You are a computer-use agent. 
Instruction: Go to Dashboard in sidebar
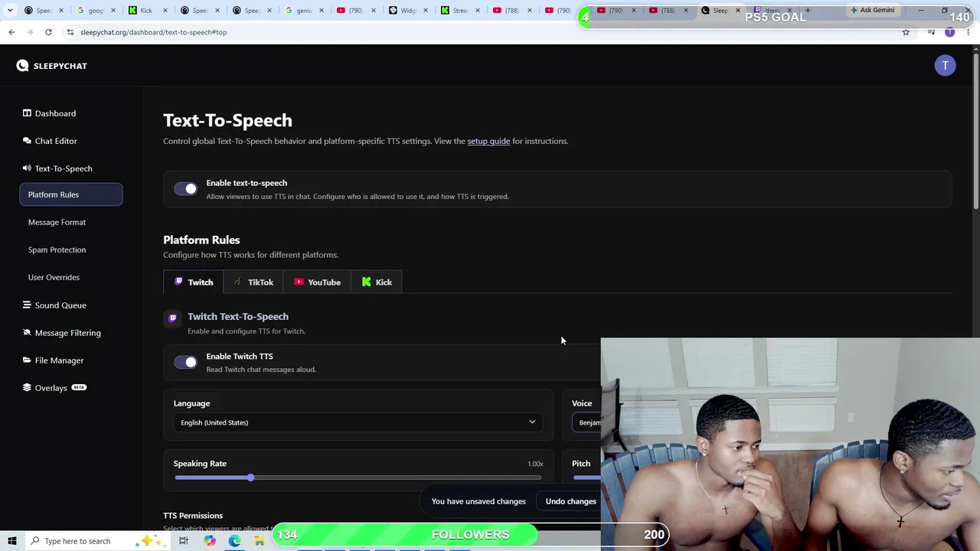coord(55,113)
